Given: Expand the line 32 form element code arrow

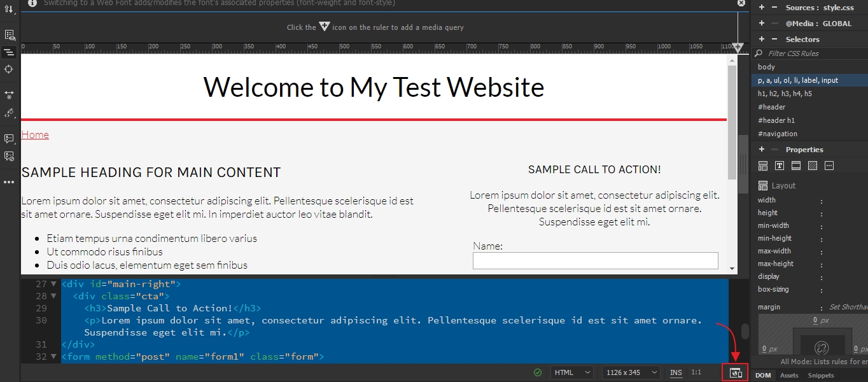Looking at the screenshot, I should tap(54, 357).
